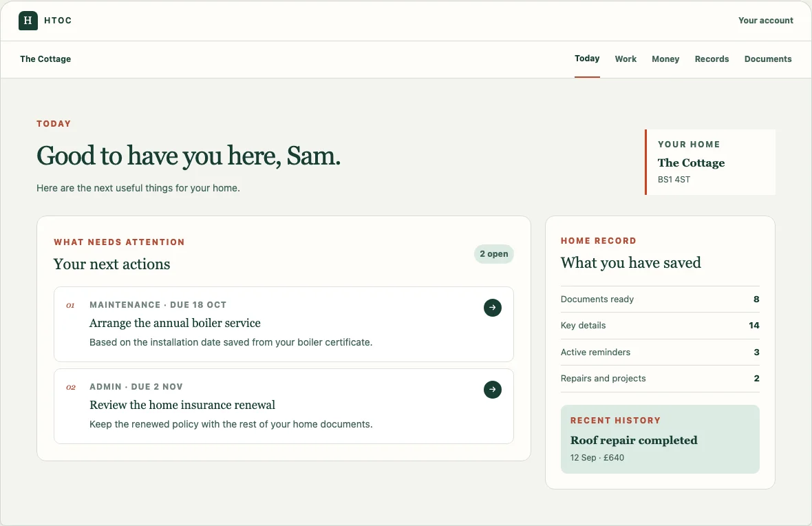The height and width of the screenshot is (526, 812).
Task: Open the Documents tab
Action: pos(768,59)
